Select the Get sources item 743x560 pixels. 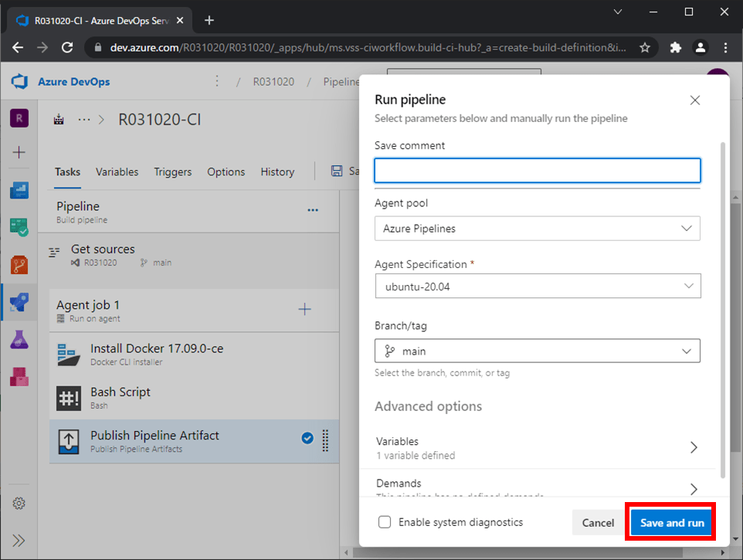click(x=195, y=255)
